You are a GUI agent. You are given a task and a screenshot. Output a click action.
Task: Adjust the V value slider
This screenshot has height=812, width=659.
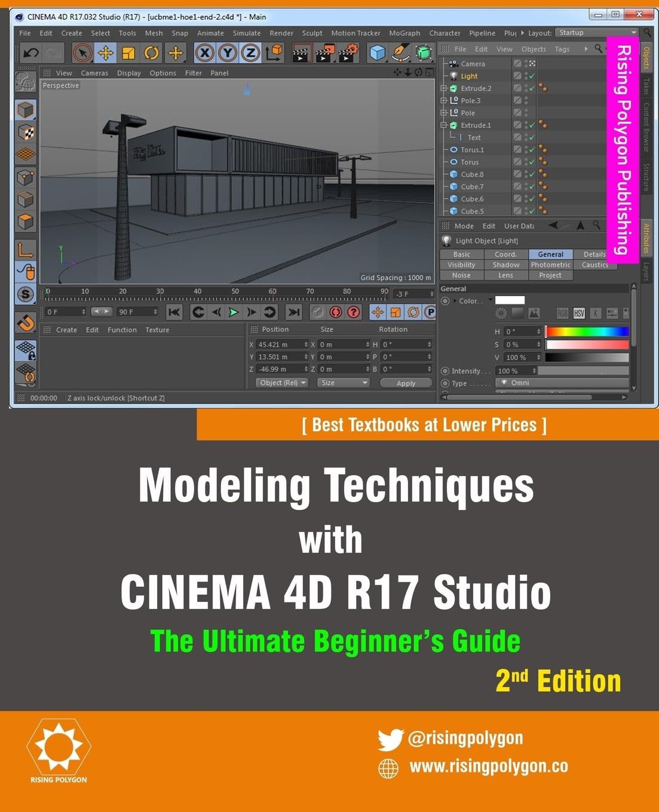pos(587,357)
